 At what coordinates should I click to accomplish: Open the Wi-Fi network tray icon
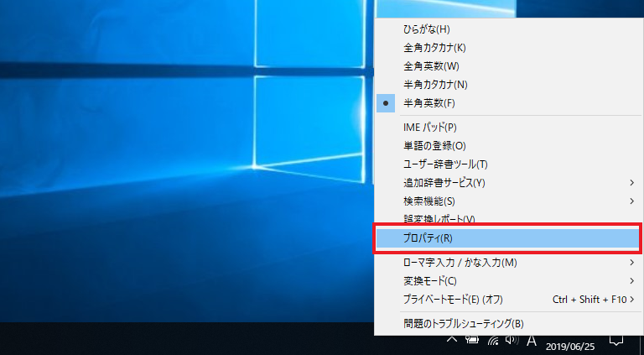point(492,340)
